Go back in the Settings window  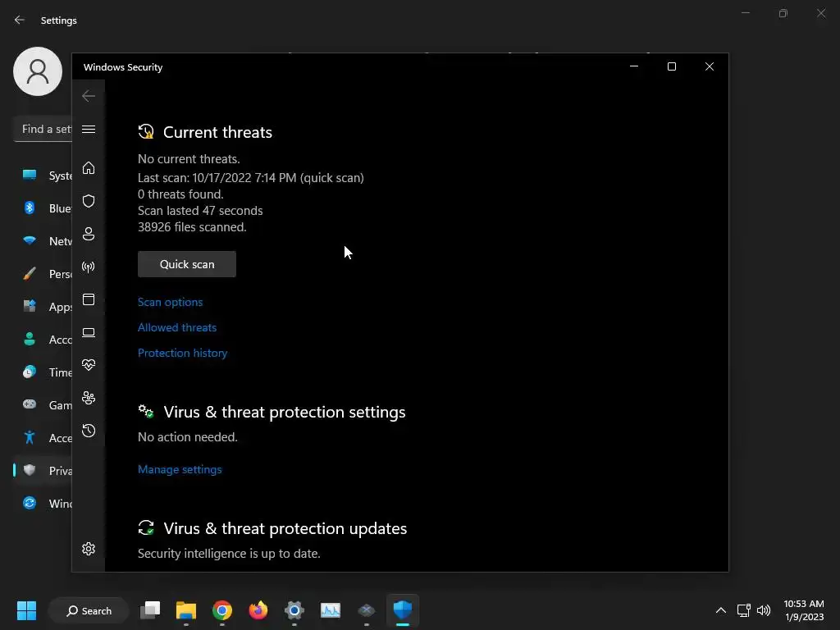tap(20, 20)
